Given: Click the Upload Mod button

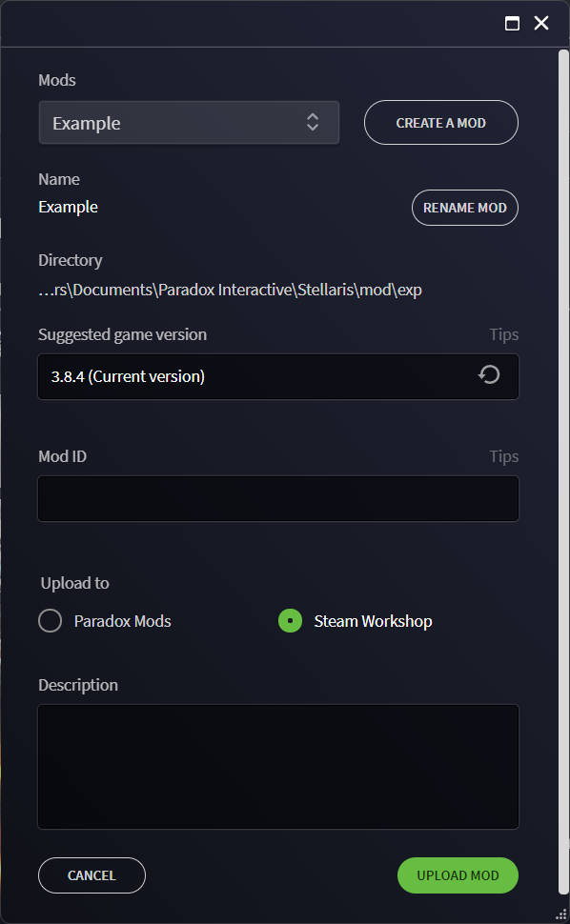Looking at the screenshot, I should point(458,875).
